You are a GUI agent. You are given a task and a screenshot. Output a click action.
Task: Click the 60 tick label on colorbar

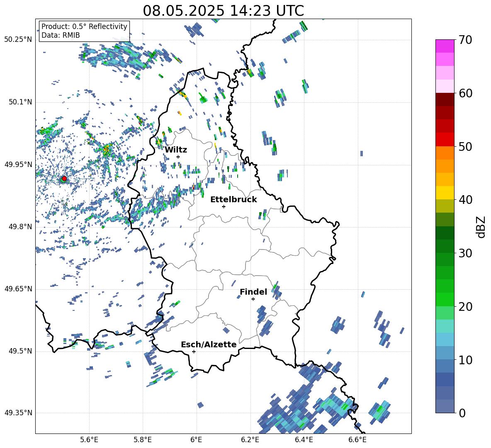[465, 93]
